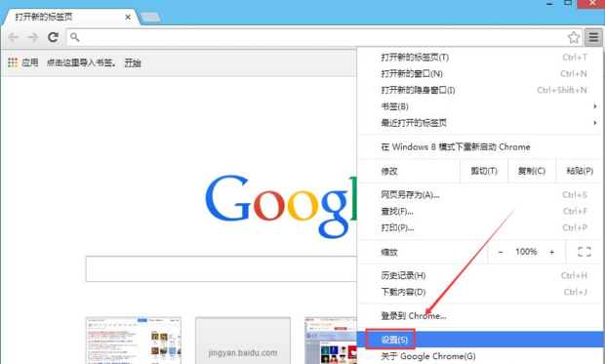This screenshot has height=364, width=605.
Task: Go forward with the forward arrow
Action: pyautogui.click(x=33, y=37)
